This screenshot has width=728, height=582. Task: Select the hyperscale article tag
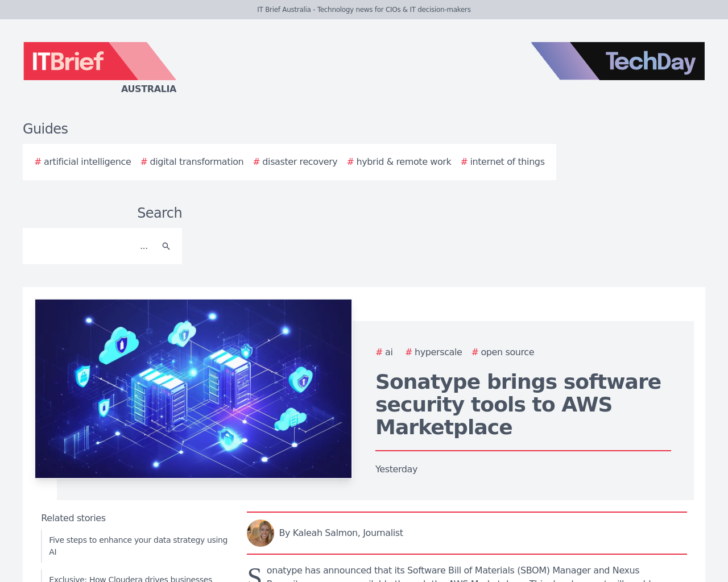pos(434,352)
